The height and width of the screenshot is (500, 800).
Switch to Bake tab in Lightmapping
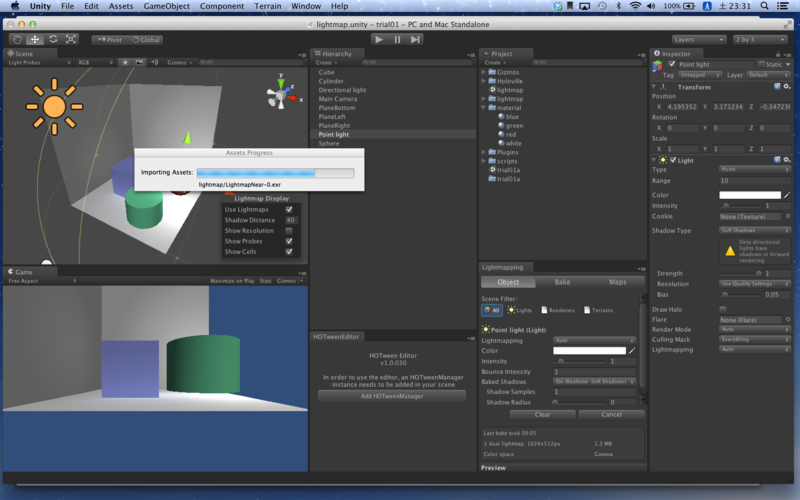coord(562,282)
